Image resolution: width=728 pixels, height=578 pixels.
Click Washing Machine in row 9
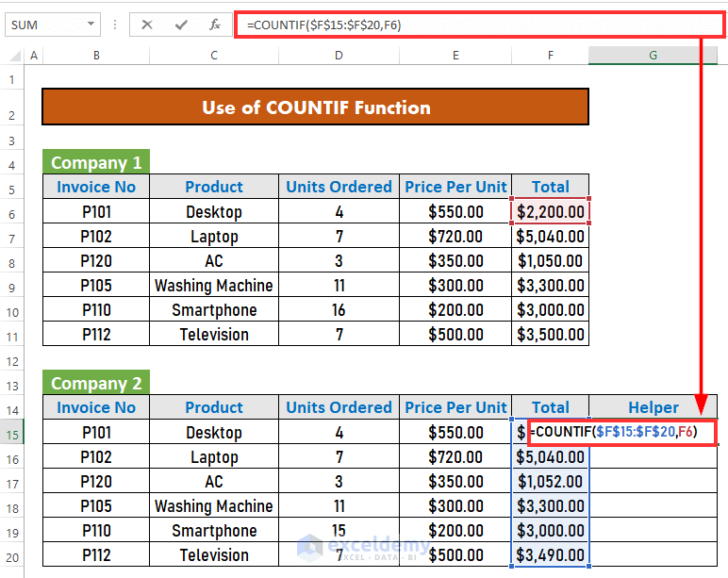[214, 286]
